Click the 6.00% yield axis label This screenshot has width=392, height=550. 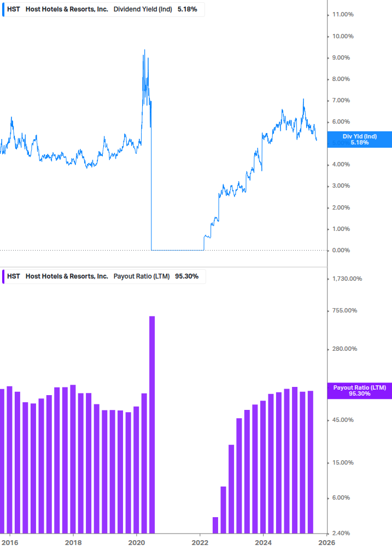tap(341, 121)
